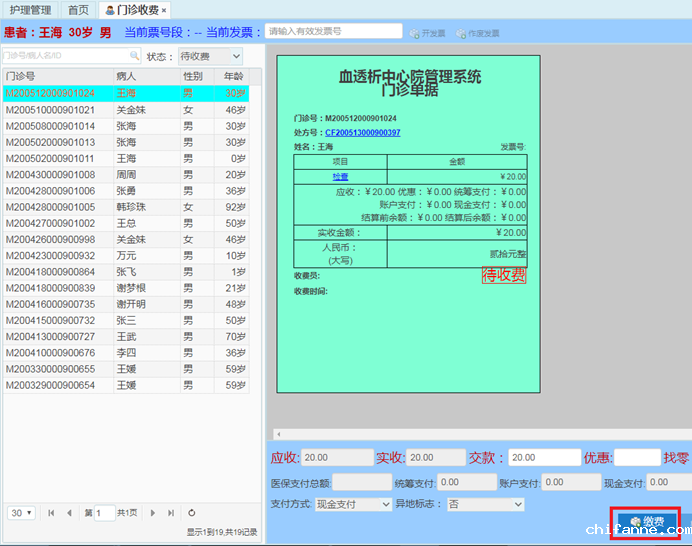Screen dimensions: 692x546
Task: Click the 账户支付 field
Action: tap(571, 482)
